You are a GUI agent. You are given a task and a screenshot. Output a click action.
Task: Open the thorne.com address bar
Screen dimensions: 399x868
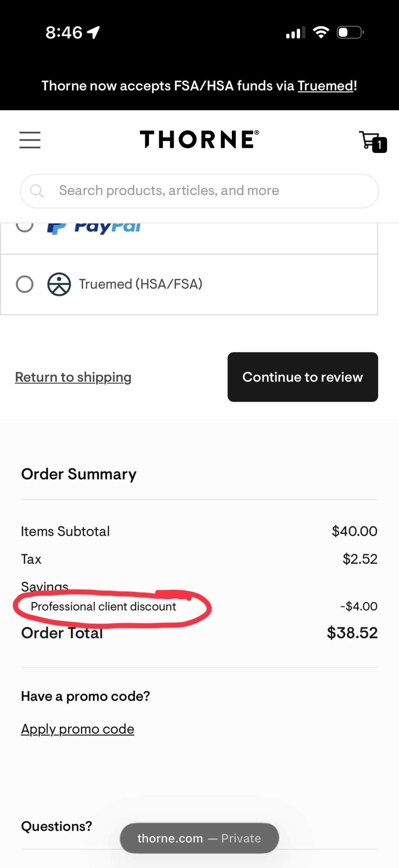point(199,838)
